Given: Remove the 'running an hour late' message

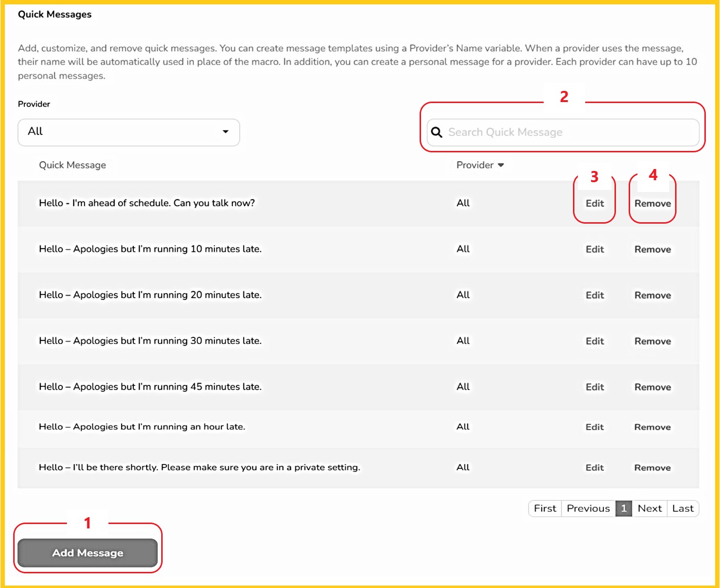Looking at the screenshot, I should coord(652,427).
